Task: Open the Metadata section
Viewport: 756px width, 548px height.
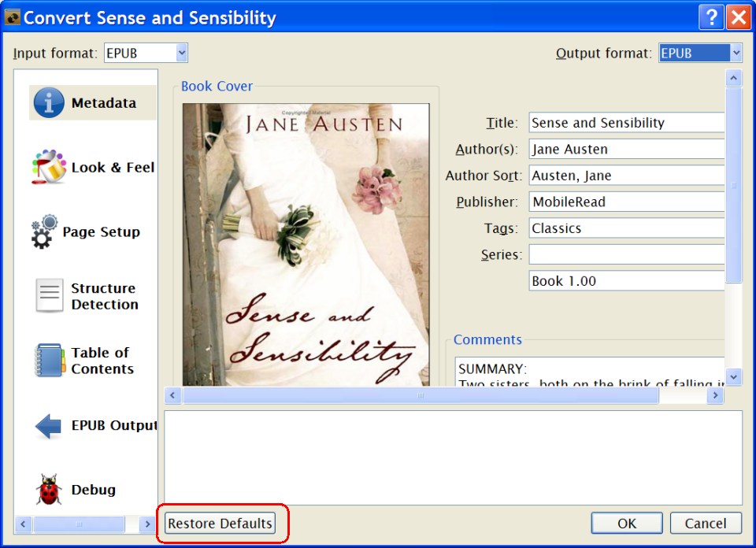Action: point(93,102)
